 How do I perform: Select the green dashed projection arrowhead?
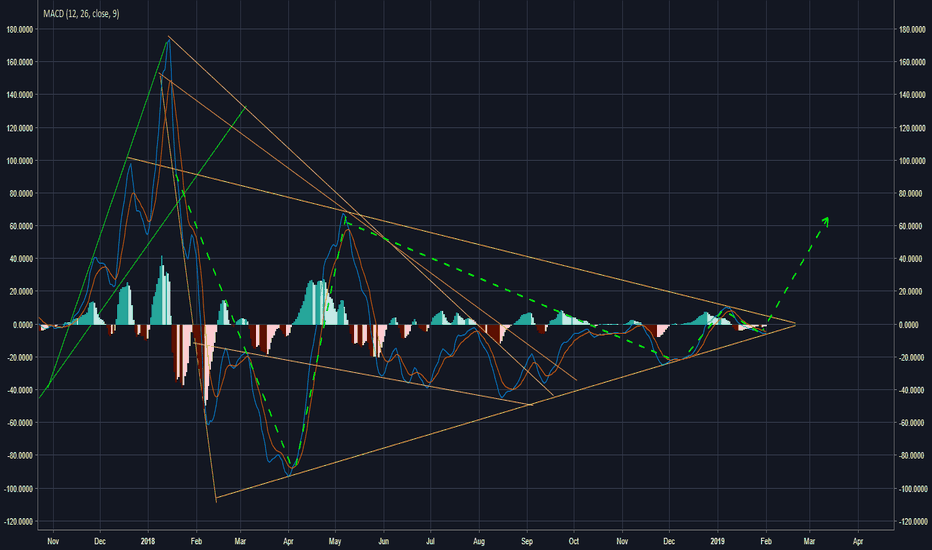pos(825,221)
